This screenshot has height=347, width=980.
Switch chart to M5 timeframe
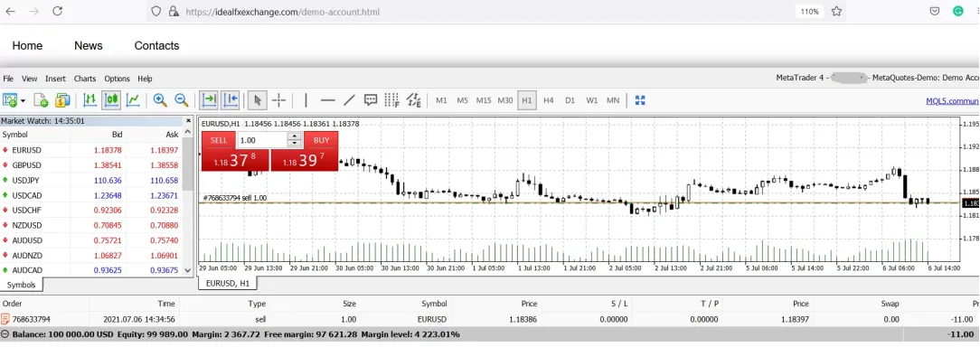tap(463, 100)
